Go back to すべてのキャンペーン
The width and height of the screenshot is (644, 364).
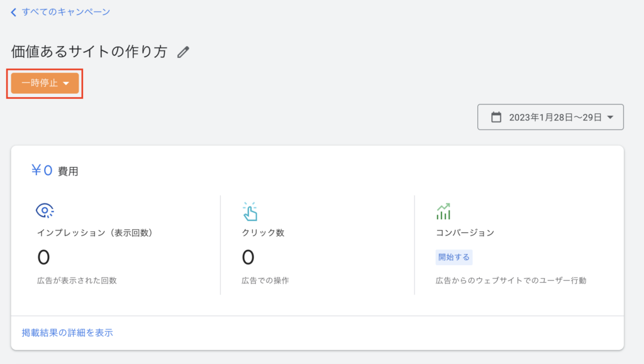(65, 12)
